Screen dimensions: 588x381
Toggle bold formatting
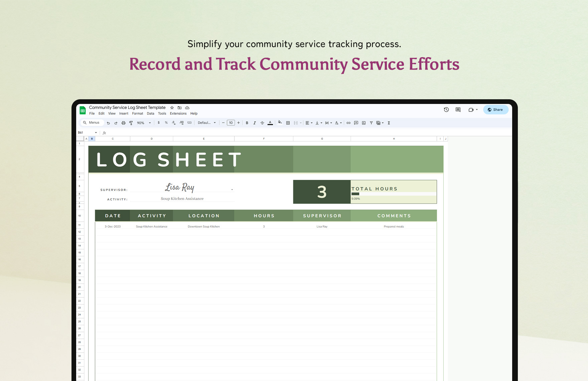[x=247, y=123]
